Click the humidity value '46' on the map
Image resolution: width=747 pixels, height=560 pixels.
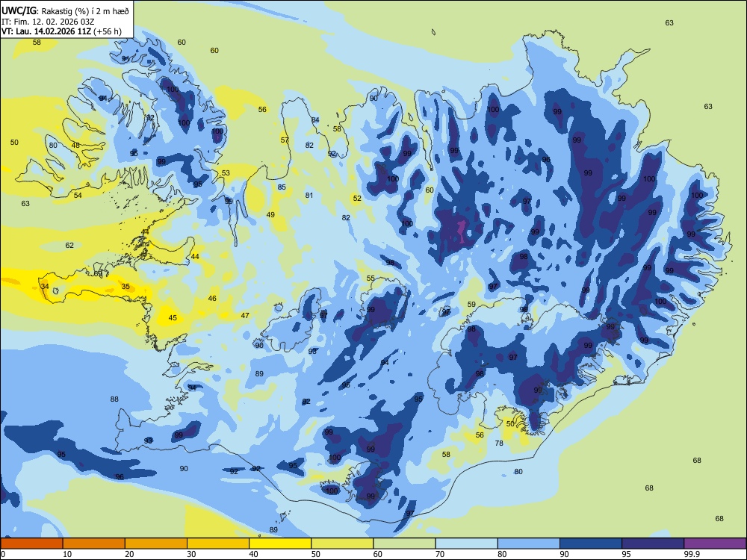click(x=212, y=298)
